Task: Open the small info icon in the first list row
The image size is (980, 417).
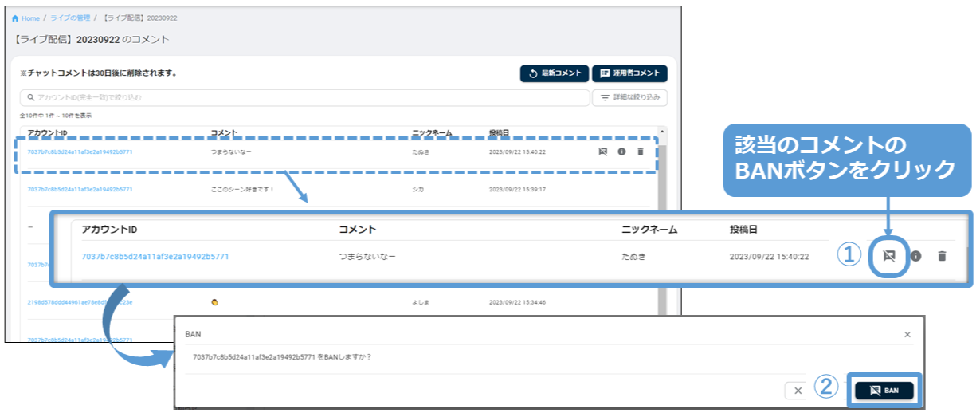Action: tap(621, 151)
